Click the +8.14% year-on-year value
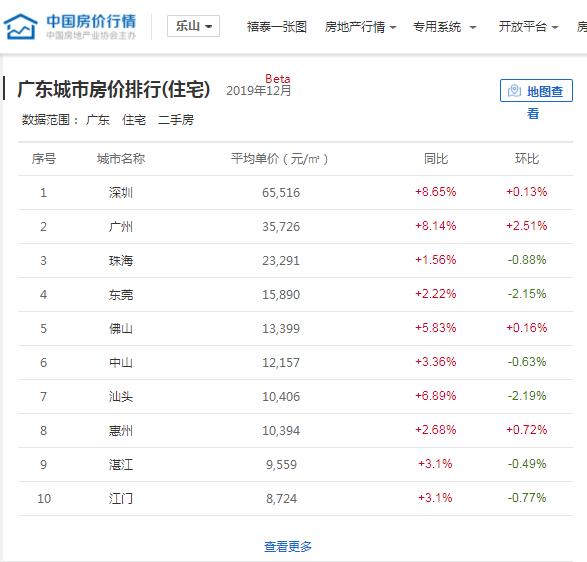Viewport: 587px width, 562px height. [436, 226]
